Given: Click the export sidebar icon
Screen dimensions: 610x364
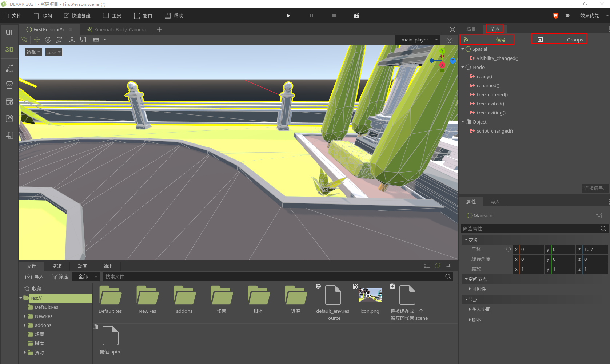Looking at the screenshot, I should 9,118.
